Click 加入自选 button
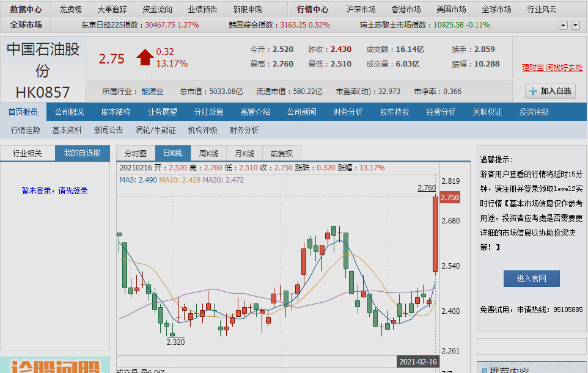Viewport: 588px width, 373px height. 550,92
